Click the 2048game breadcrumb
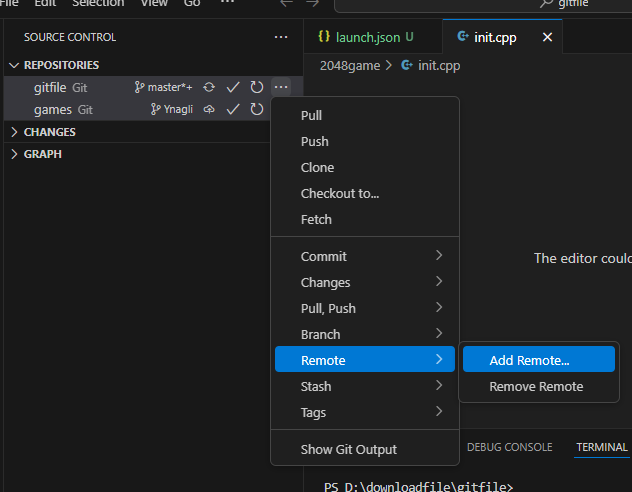Screen dimensions: 632x492 [350, 65]
